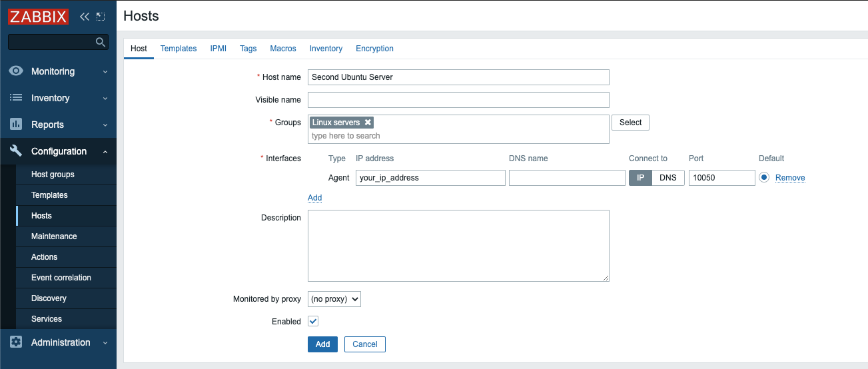
Task: Uncheck the Enabled checkbox
Action: (313, 321)
